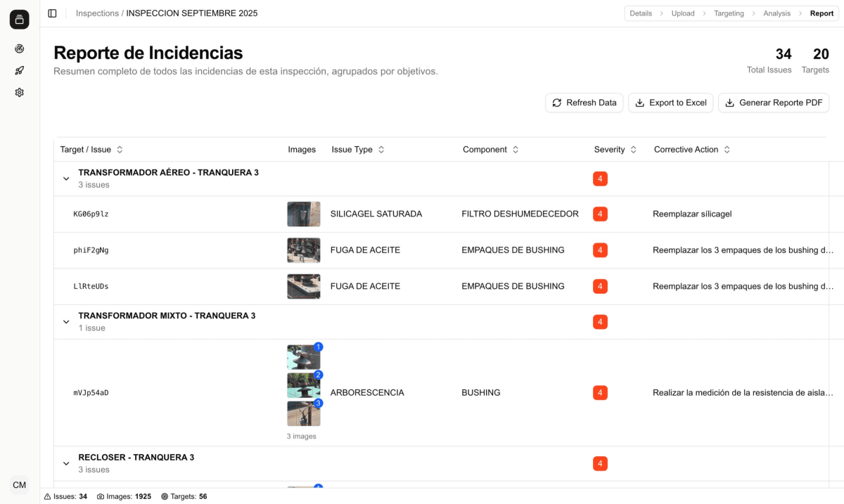
Task: Click the red severity 4 badge for SILICAGEL SATURADA
Action: [x=600, y=214]
